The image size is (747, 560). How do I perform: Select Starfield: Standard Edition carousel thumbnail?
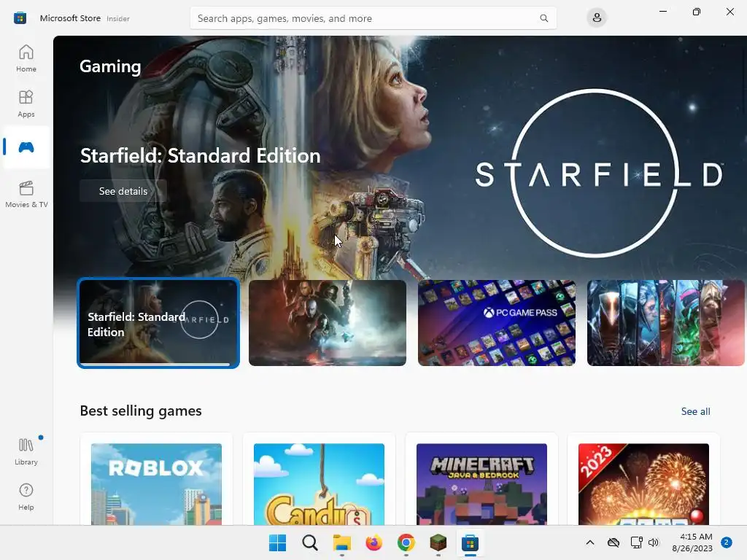pos(158,323)
